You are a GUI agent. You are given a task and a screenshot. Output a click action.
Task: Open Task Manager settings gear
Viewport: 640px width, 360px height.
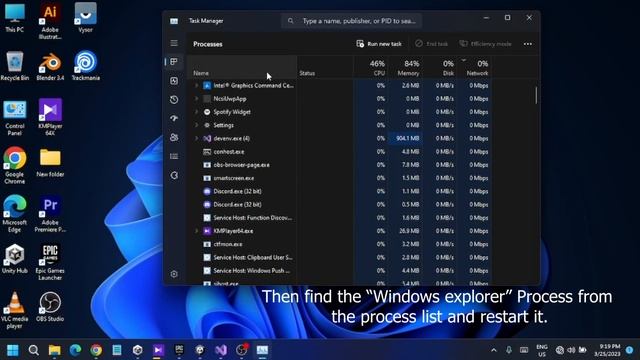click(x=174, y=274)
